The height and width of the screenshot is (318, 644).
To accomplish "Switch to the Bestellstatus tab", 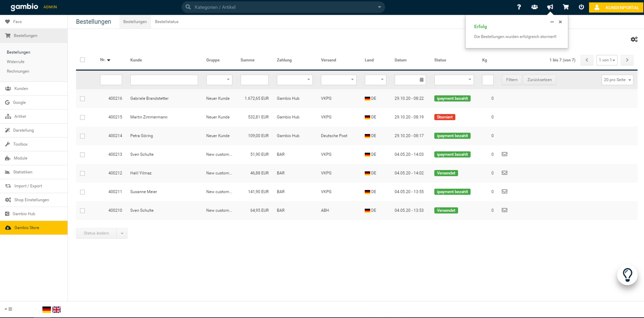I will coord(167,22).
